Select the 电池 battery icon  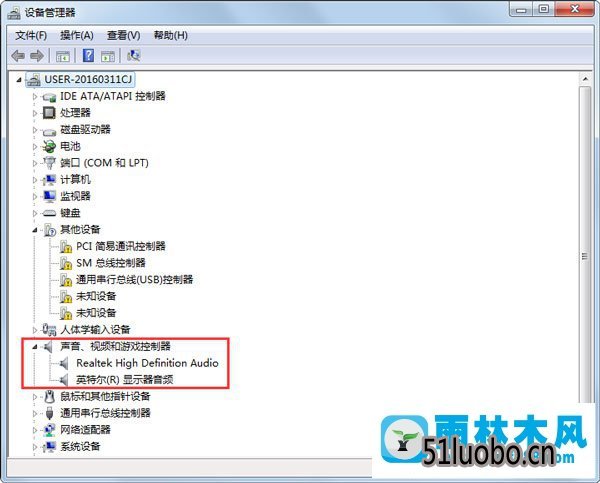[49, 146]
